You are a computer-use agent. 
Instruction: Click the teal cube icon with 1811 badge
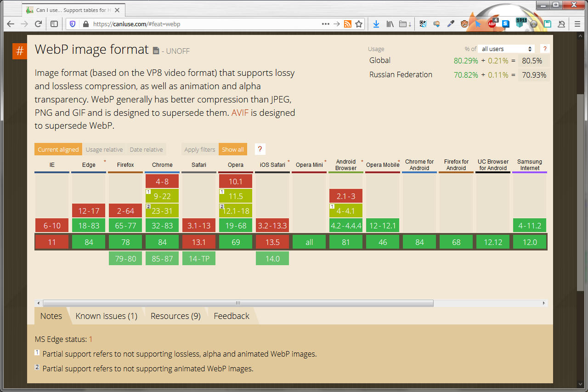pyautogui.click(x=520, y=23)
